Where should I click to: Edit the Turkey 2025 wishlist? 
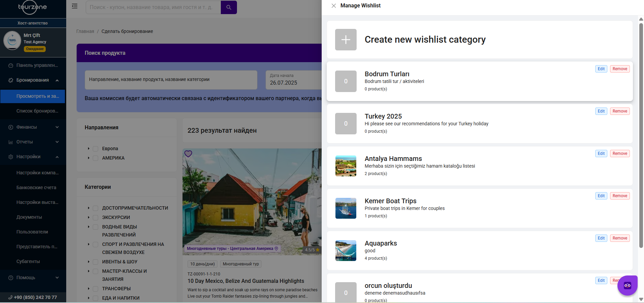[x=601, y=111]
